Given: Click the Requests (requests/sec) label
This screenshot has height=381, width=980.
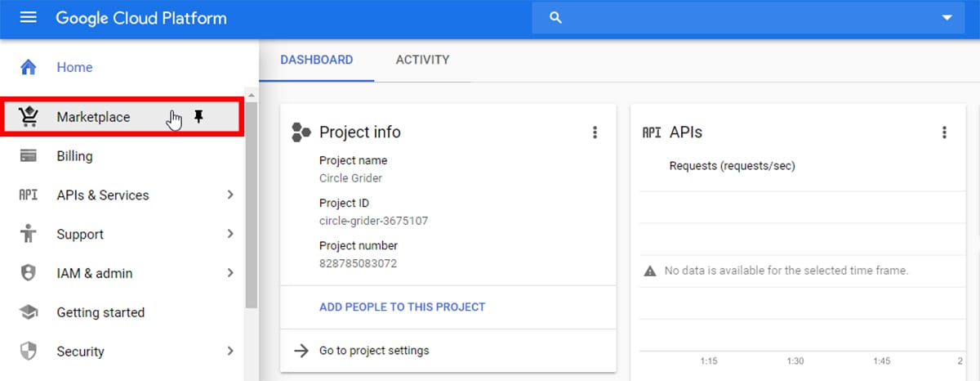Looking at the screenshot, I should click(732, 166).
